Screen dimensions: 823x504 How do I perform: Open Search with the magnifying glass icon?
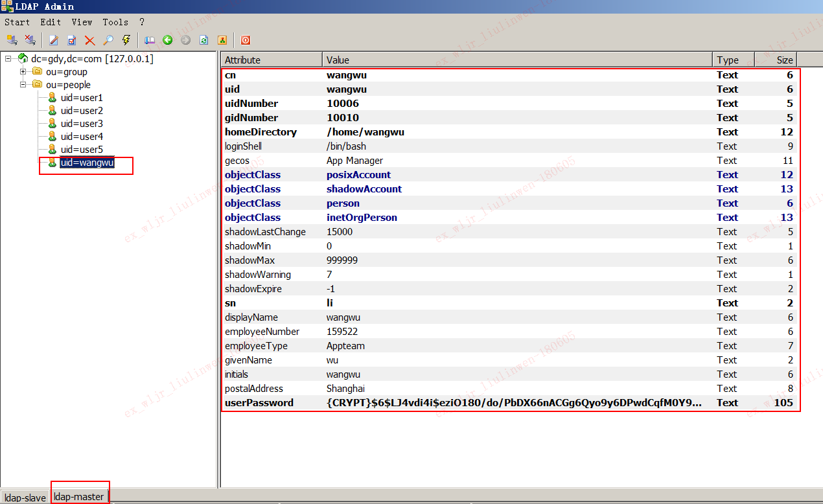(x=108, y=40)
